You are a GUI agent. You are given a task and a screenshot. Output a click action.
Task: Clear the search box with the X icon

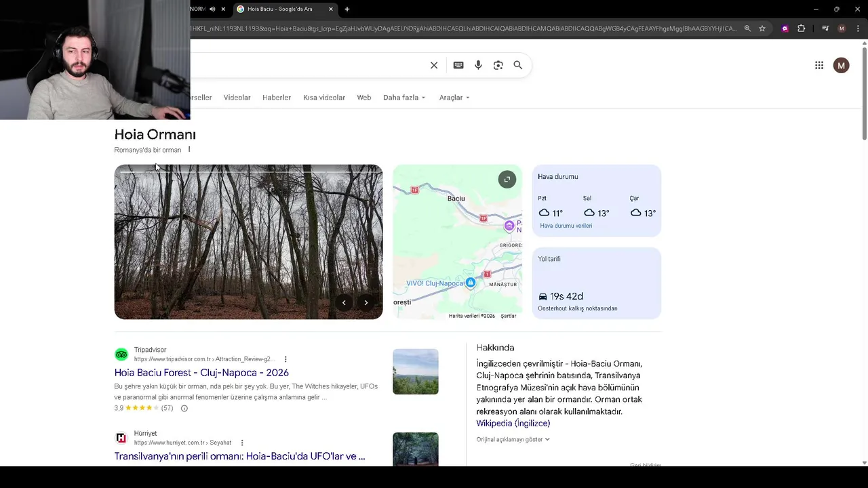(x=434, y=65)
